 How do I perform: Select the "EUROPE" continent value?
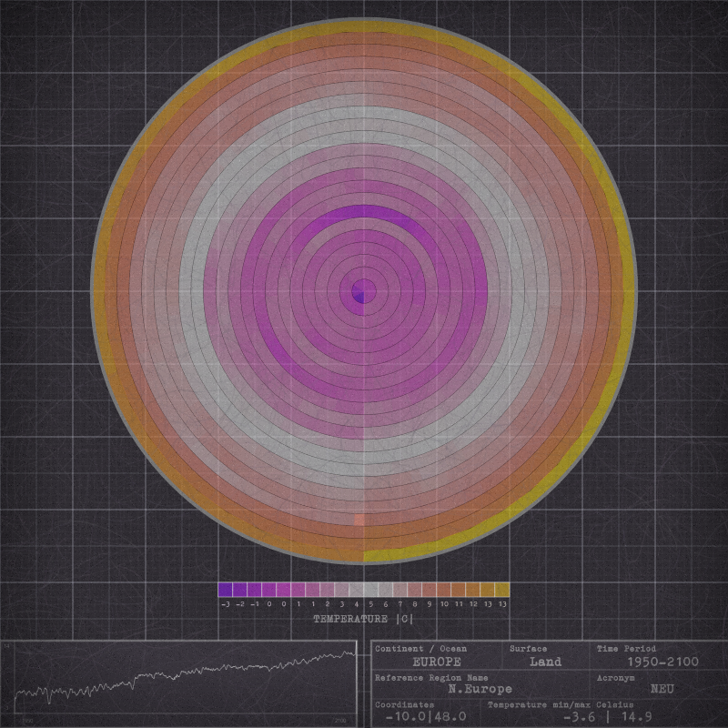coord(437,662)
